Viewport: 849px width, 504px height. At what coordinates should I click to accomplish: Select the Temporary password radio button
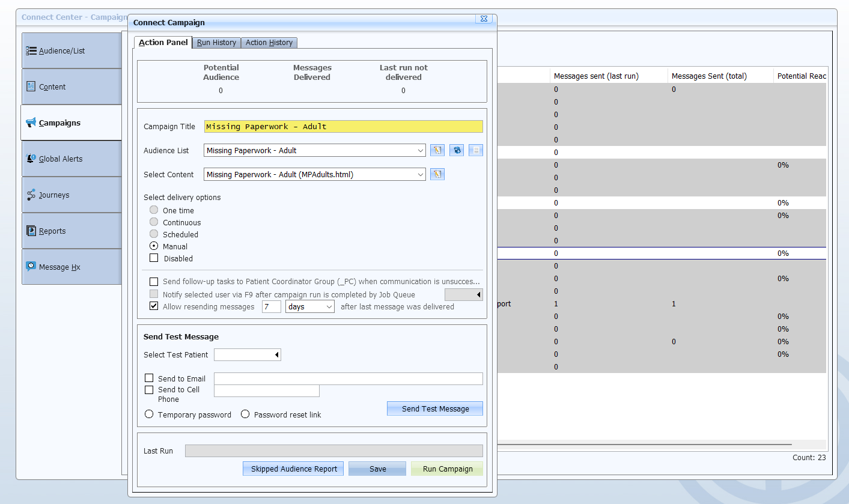coord(149,414)
